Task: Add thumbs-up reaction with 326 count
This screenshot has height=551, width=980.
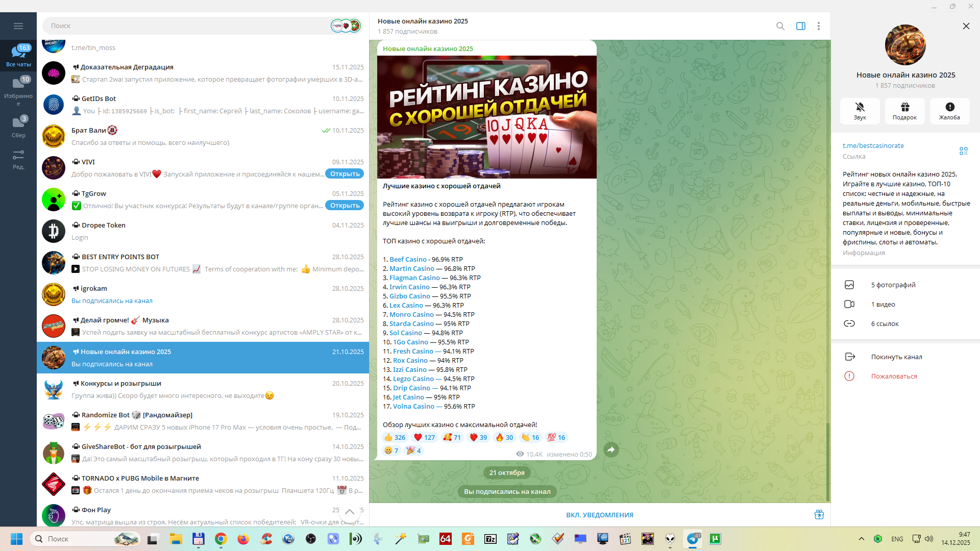Action: tap(395, 437)
